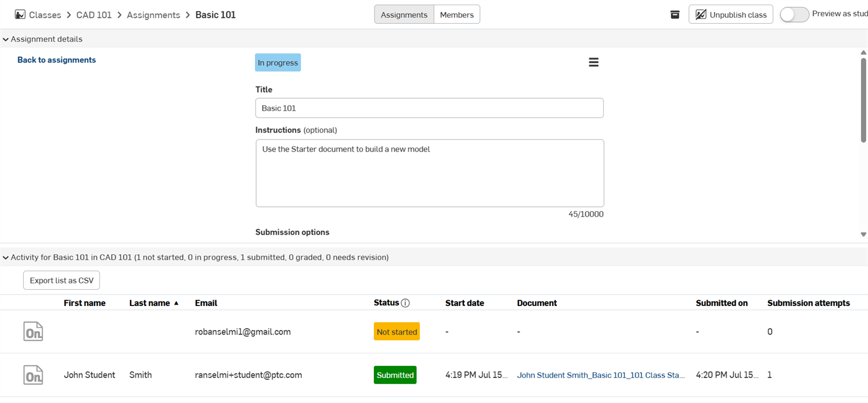Collapse the Assignment details section
Screen dimensions: 868x403
click(5, 39)
